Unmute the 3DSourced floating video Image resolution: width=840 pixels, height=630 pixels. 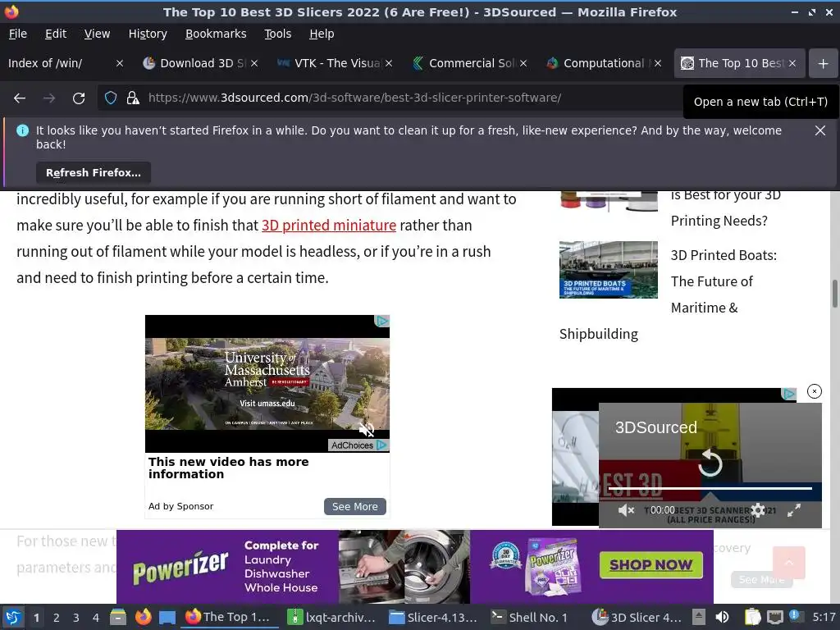[x=626, y=510]
